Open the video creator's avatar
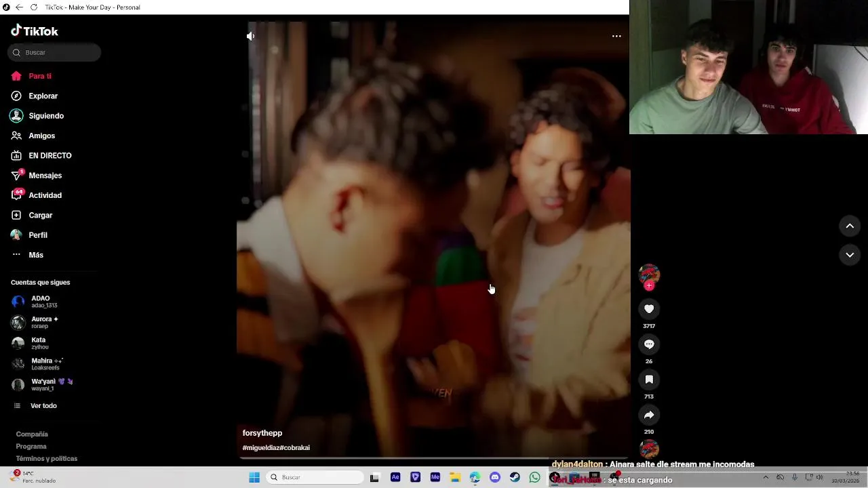 (649, 274)
